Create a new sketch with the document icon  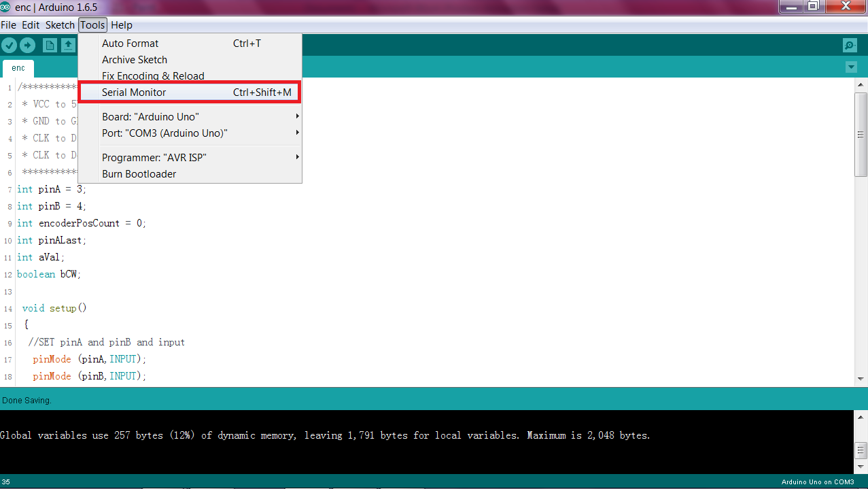[x=50, y=45]
